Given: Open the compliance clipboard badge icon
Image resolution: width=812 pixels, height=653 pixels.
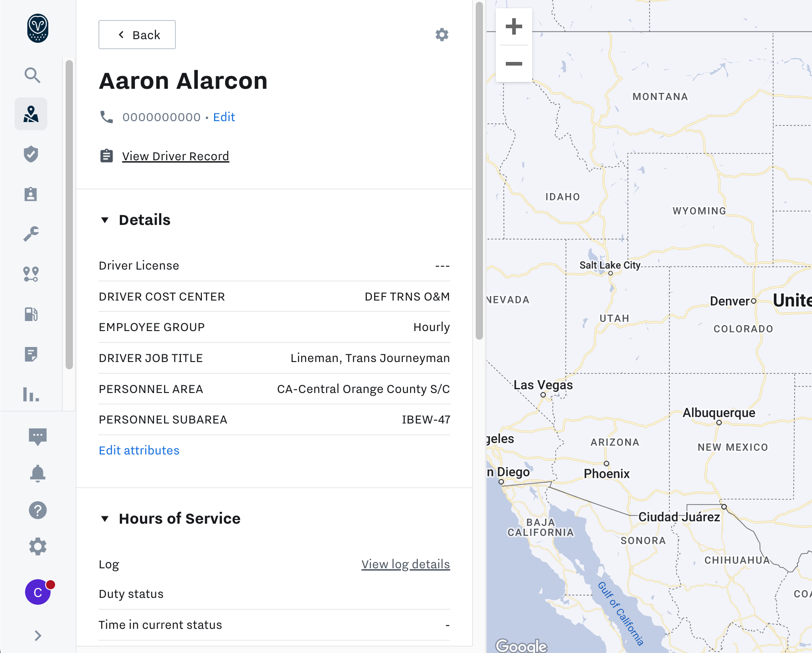Looking at the screenshot, I should coord(31,194).
